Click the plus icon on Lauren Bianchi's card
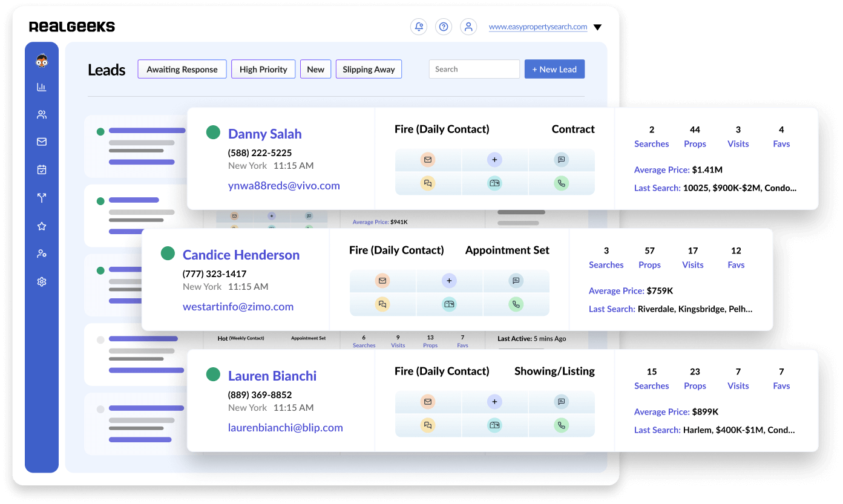843x504 pixels. point(494,401)
